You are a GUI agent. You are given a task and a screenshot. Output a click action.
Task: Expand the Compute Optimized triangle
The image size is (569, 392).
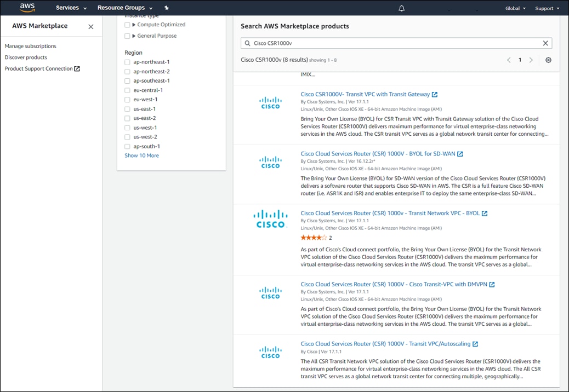point(134,25)
